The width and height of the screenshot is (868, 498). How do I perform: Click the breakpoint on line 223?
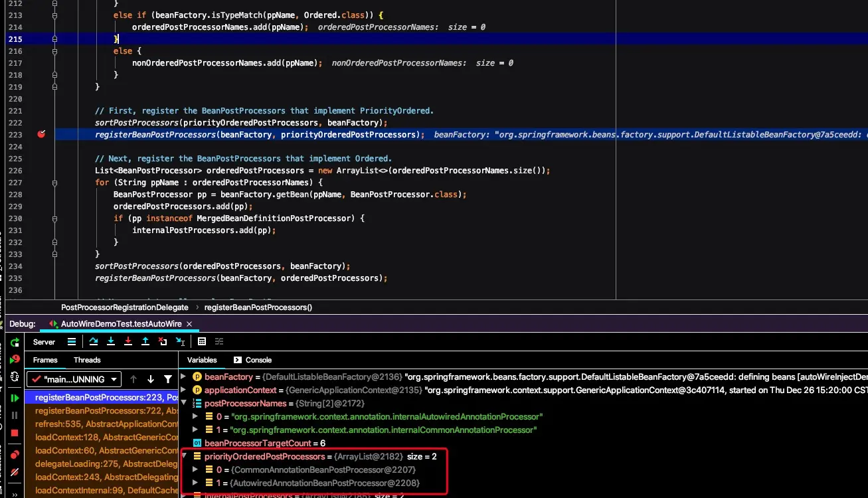click(x=42, y=135)
